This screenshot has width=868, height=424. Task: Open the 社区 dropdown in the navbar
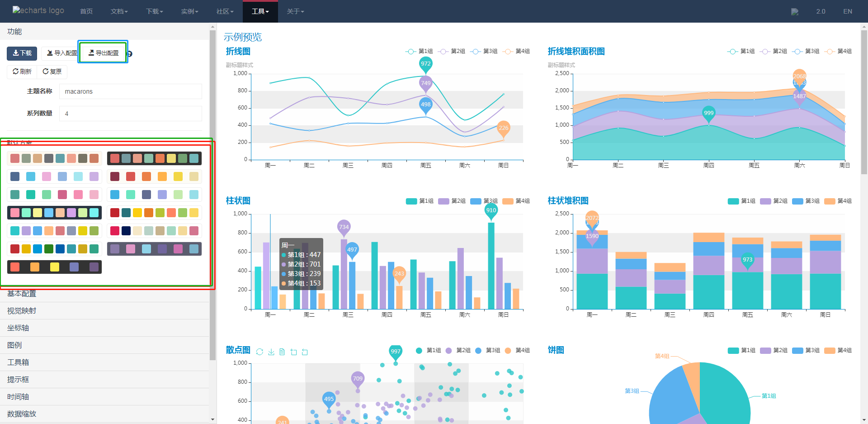(x=225, y=11)
